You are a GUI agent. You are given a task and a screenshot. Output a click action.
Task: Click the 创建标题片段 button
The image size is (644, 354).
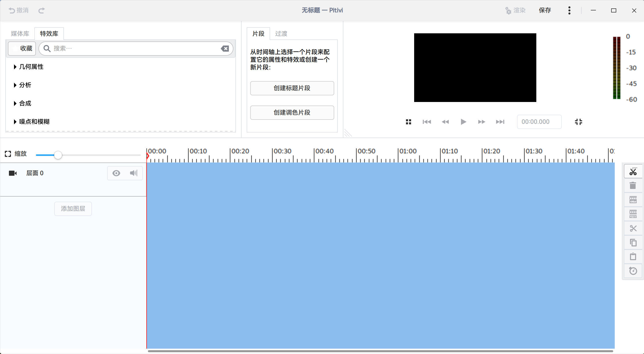292,88
